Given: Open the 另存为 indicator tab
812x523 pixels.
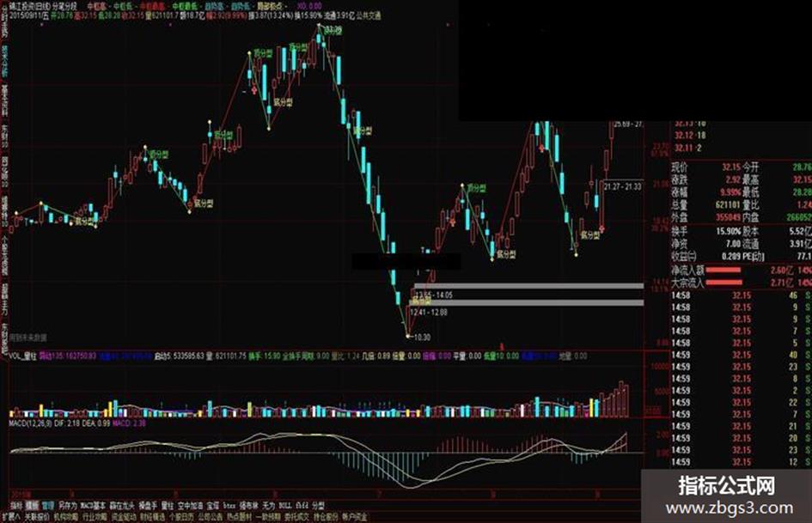Looking at the screenshot, I should (67, 506).
